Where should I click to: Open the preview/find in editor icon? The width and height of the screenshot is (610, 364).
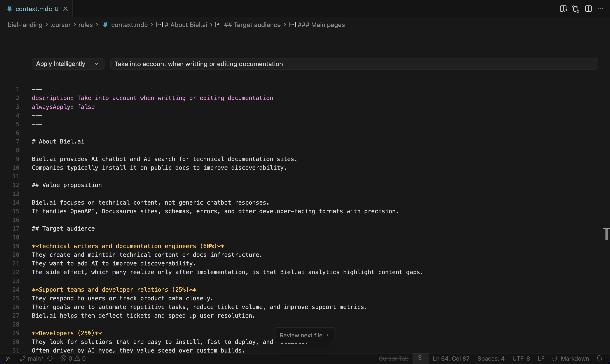click(x=563, y=9)
